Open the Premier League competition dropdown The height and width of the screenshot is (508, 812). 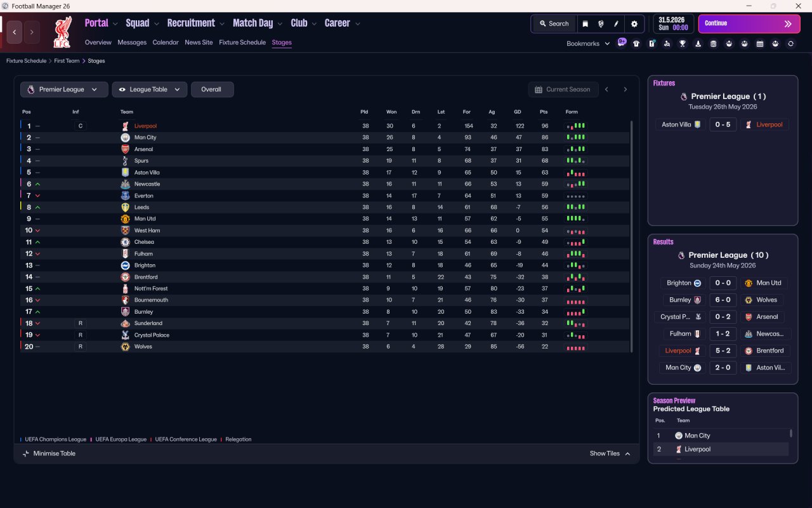coord(63,90)
